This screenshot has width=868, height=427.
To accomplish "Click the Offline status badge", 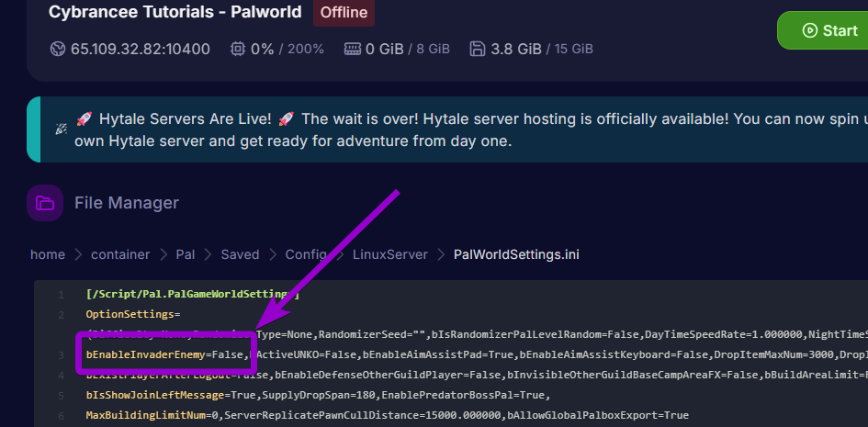I will click(344, 13).
